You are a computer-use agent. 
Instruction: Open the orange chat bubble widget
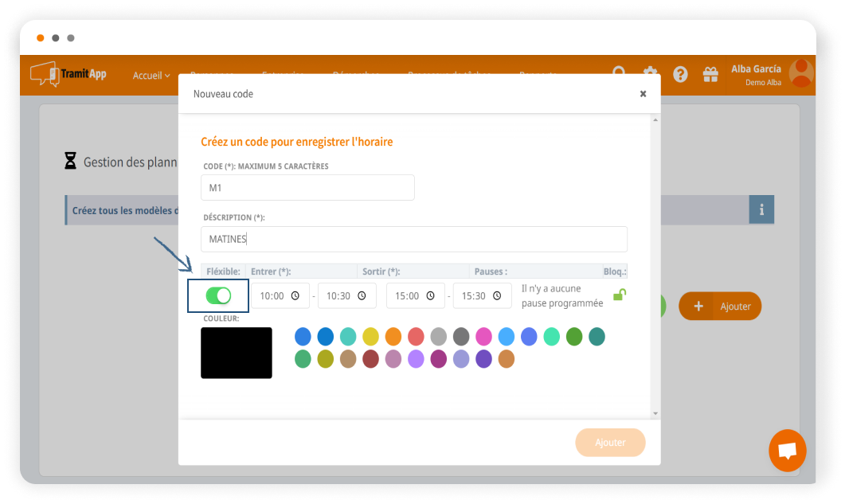tap(787, 451)
